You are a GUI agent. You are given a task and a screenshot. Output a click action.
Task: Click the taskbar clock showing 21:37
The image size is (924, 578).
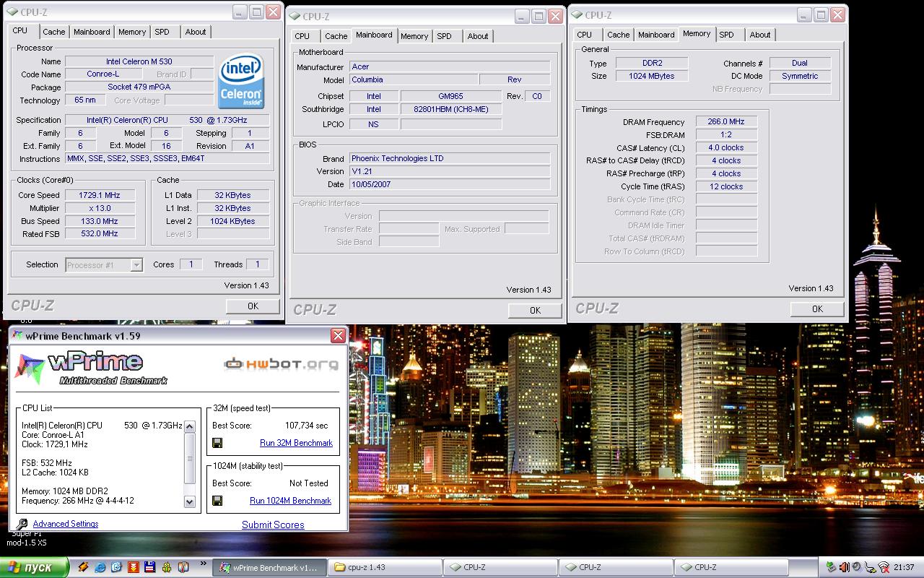903,567
